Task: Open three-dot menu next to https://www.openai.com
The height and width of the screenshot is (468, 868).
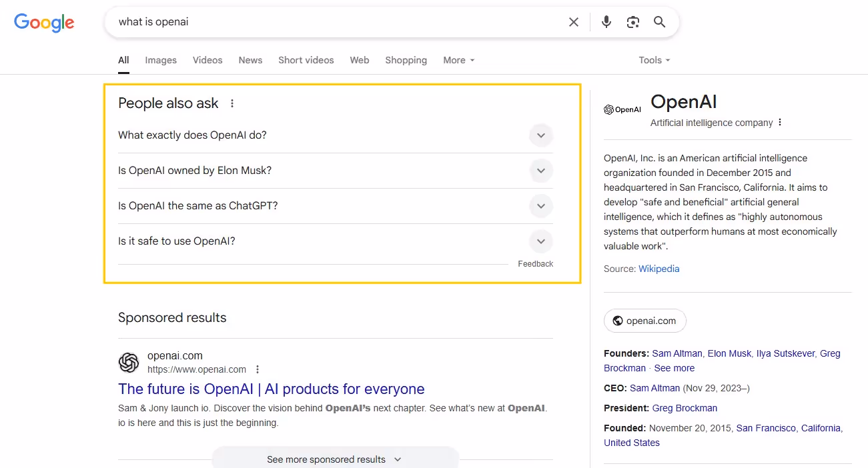Action: coord(258,369)
